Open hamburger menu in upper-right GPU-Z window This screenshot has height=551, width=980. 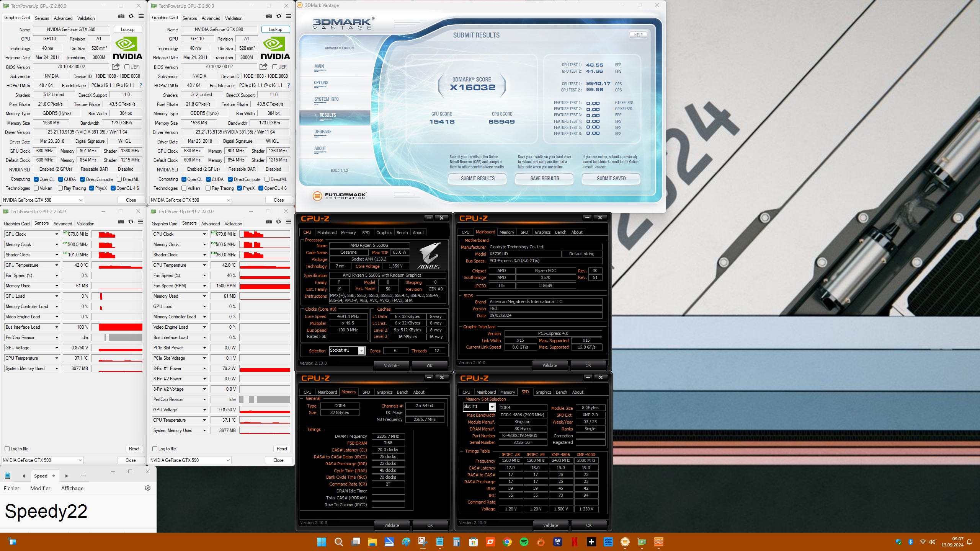[289, 16]
